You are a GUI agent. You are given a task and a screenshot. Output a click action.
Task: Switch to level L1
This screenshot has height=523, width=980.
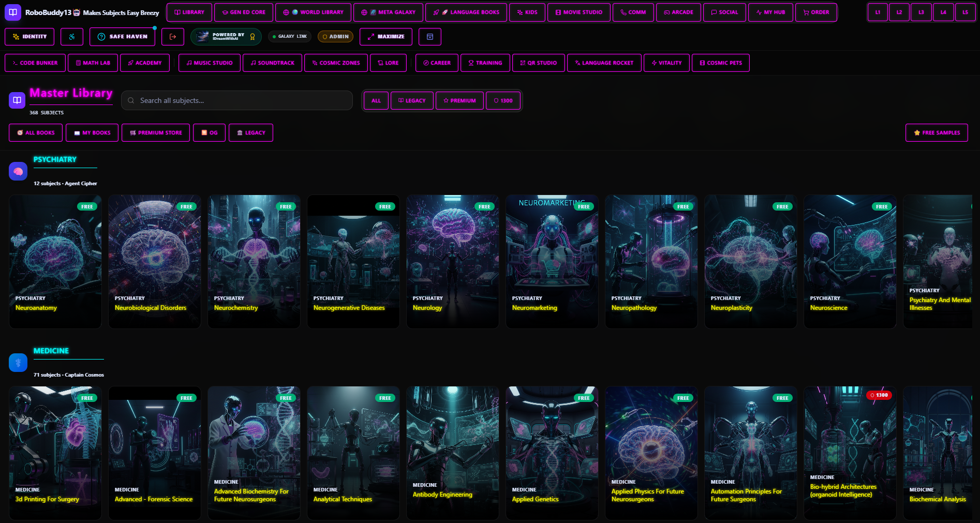(878, 12)
